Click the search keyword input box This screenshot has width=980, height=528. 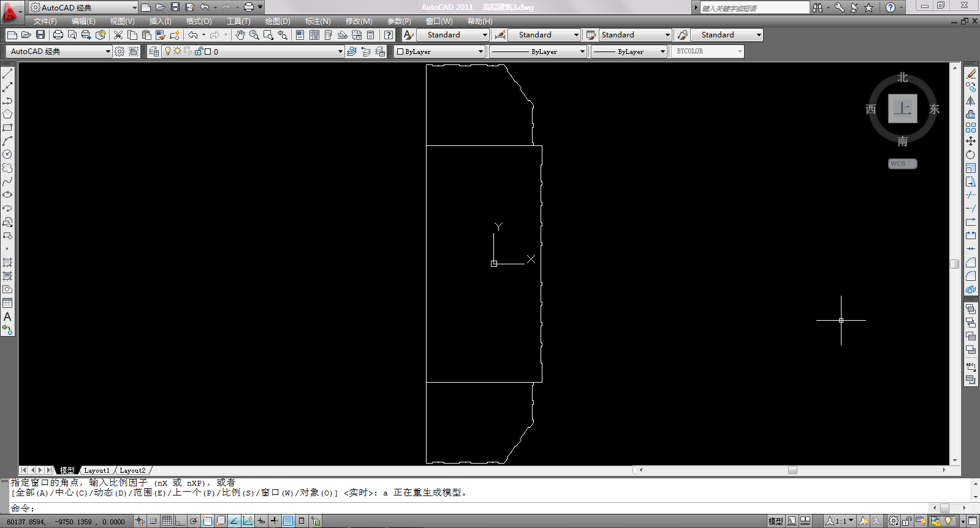pyautogui.click(x=755, y=8)
